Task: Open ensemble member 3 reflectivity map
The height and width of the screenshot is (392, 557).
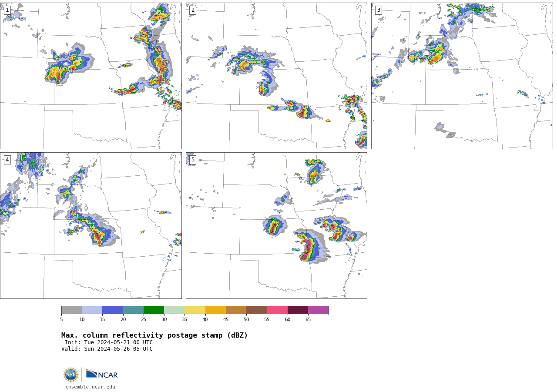Action: (x=462, y=76)
